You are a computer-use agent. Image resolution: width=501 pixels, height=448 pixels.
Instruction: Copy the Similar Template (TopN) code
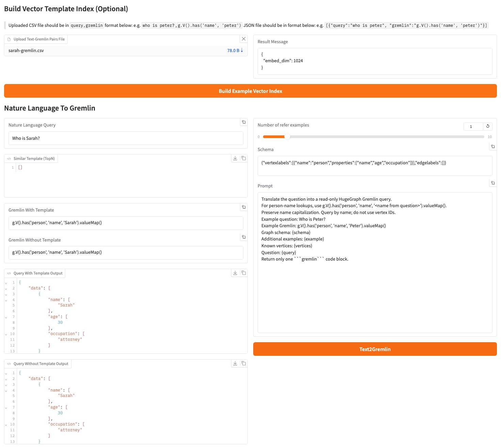244,158
